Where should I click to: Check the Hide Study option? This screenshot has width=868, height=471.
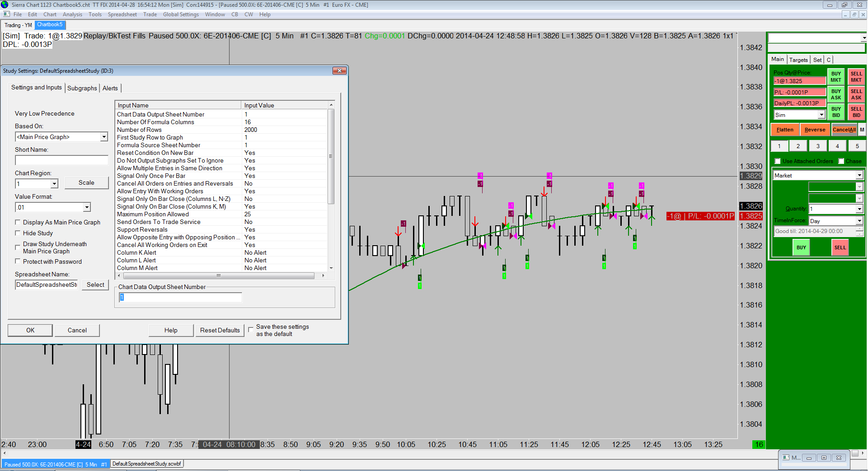click(x=18, y=233)
